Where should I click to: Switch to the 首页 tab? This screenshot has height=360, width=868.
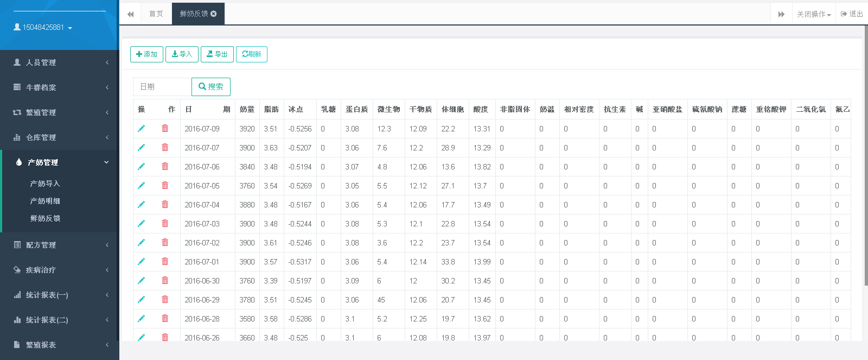point(156,14)
